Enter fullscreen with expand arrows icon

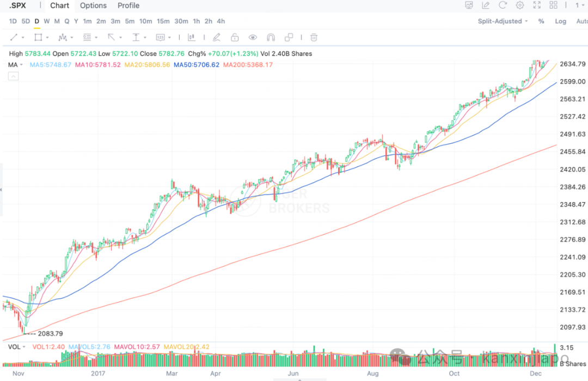pos(537,5)
